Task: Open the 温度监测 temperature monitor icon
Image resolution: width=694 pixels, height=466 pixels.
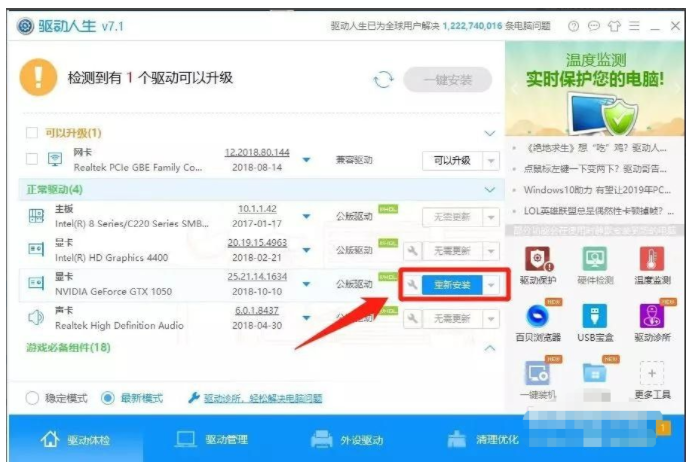Action: pos(652,262)
